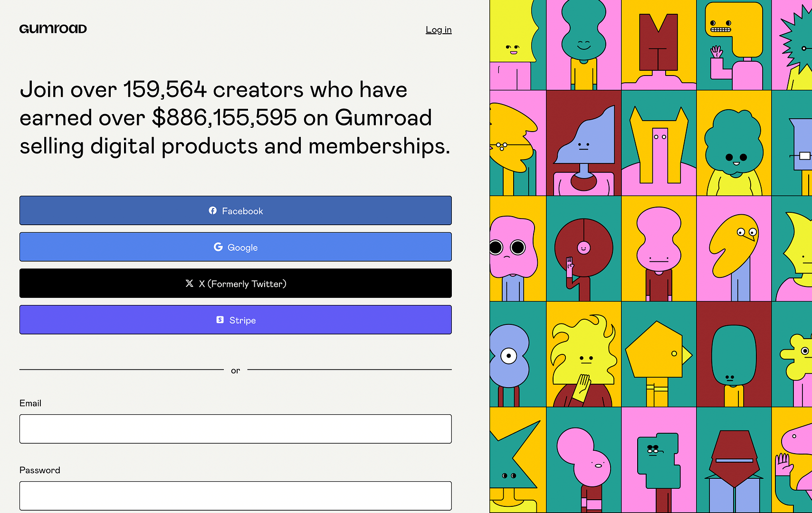
Task: Sign up using Stripe button
Action: point(236,320)
